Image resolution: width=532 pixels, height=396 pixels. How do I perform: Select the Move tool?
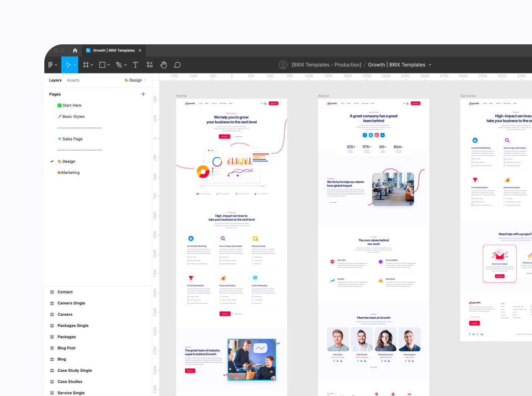coord(69,65)
